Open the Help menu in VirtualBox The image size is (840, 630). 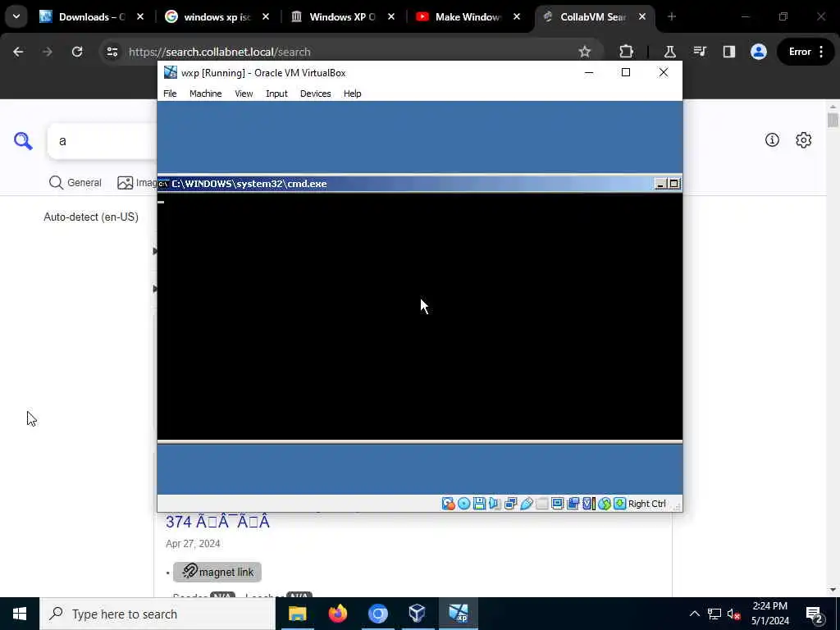pos(353,94)
